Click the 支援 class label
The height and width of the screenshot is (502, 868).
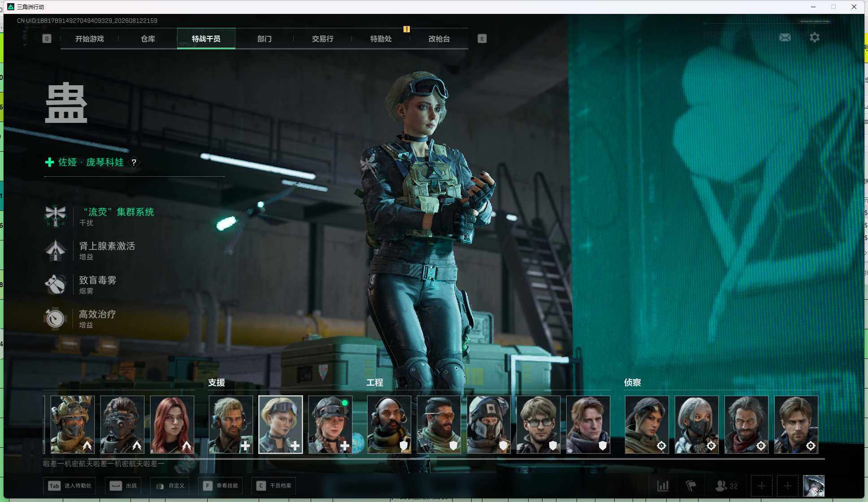click(217, 383)
